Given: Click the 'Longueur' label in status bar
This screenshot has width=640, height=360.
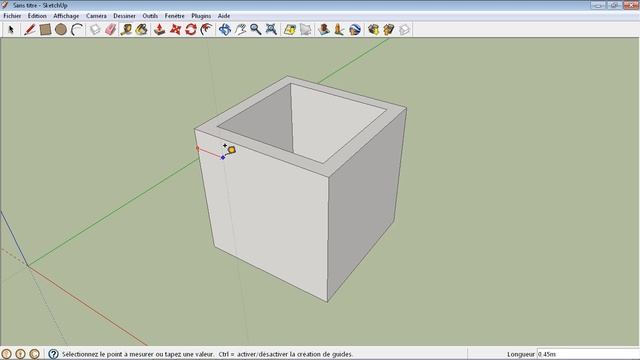Looking at the screenshot, I should [x=521, y=354].
